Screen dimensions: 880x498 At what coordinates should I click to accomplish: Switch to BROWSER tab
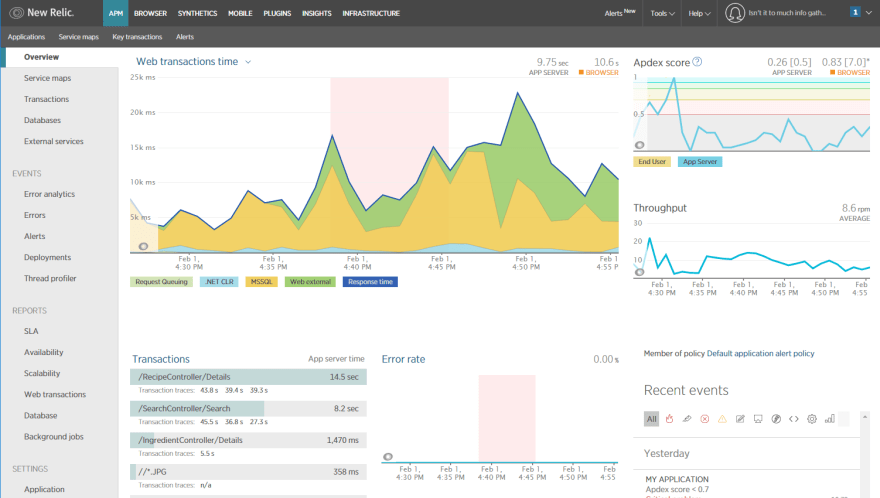[150, 13]
